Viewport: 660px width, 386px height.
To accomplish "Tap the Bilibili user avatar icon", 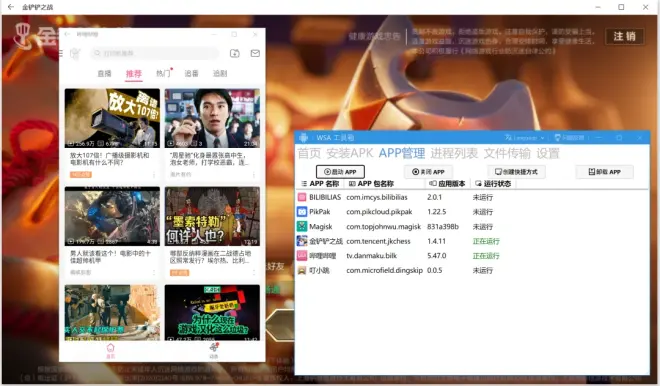I will (x=75, y=53).
